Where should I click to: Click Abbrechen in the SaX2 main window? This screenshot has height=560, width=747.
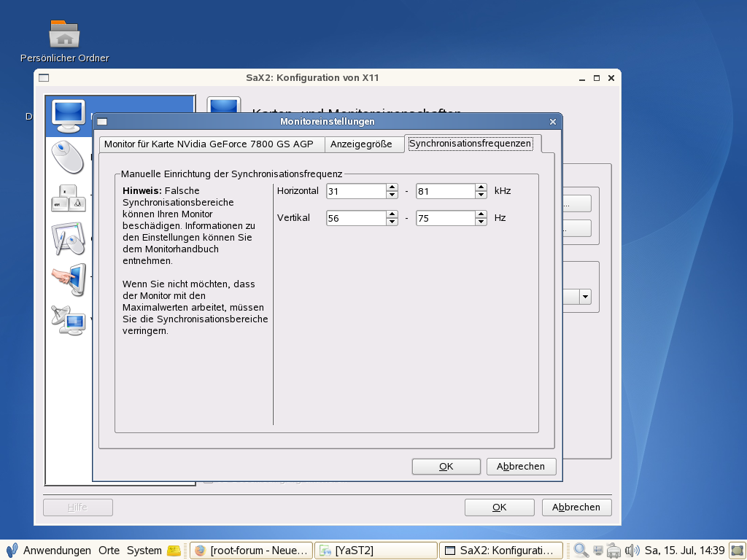[x=576, y=507]
